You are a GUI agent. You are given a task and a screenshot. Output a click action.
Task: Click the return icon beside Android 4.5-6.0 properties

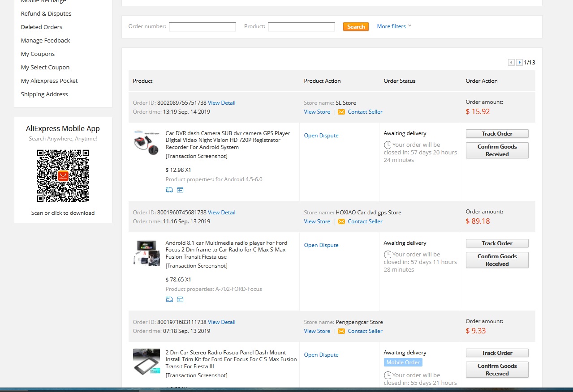click(x=180, y=190)
